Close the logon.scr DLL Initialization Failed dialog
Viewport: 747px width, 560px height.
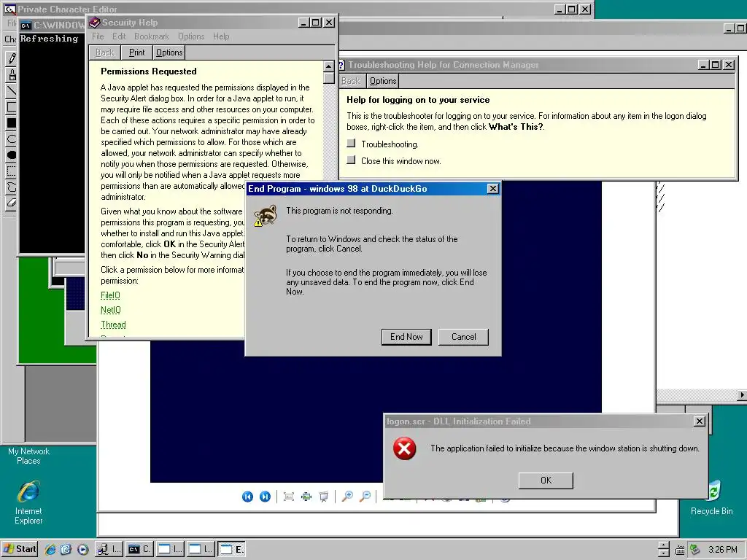click(700, 421)
